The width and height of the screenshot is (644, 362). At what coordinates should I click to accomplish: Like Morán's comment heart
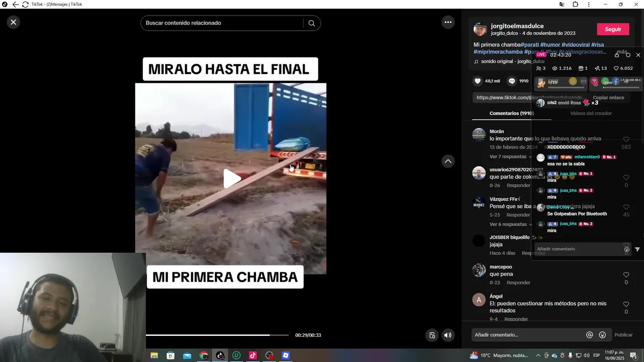[x=626, y=139]
